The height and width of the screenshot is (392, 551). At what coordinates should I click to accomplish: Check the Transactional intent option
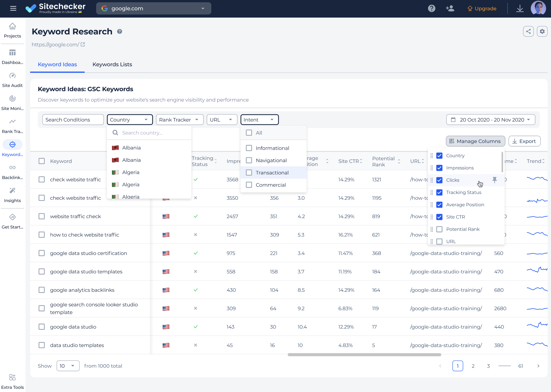click(x=249, y=173)
